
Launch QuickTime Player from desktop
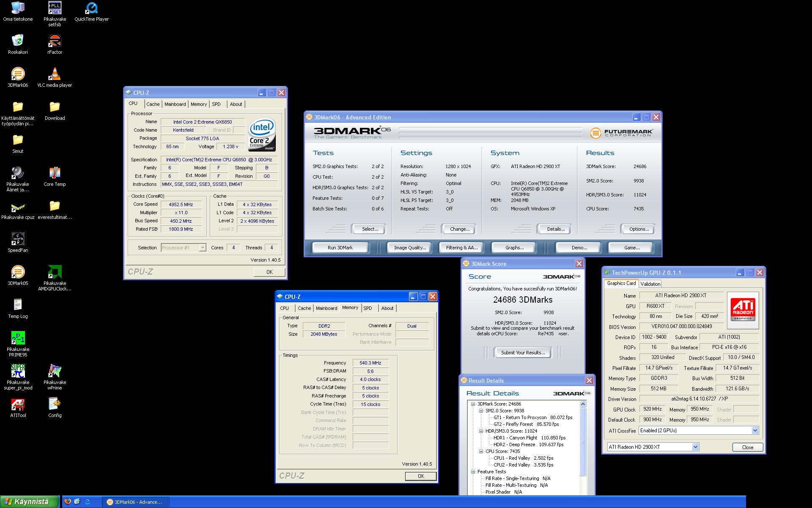tap(91, 11)
